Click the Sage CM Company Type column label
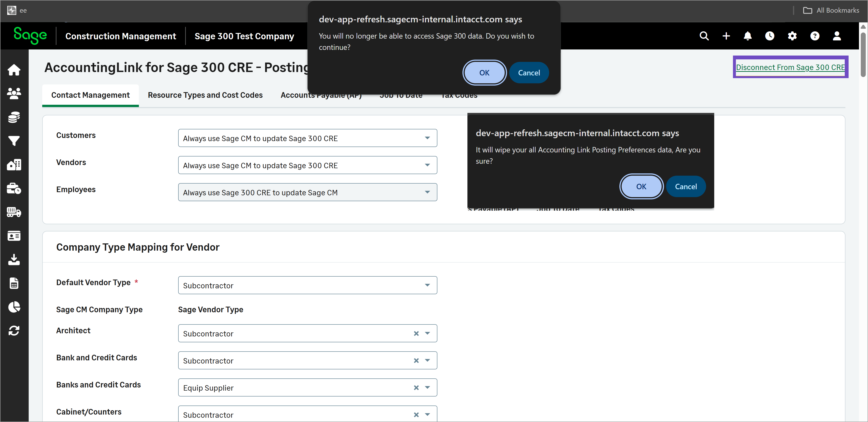The height and width of the screenshot is (422, 868). pos(99,309)
